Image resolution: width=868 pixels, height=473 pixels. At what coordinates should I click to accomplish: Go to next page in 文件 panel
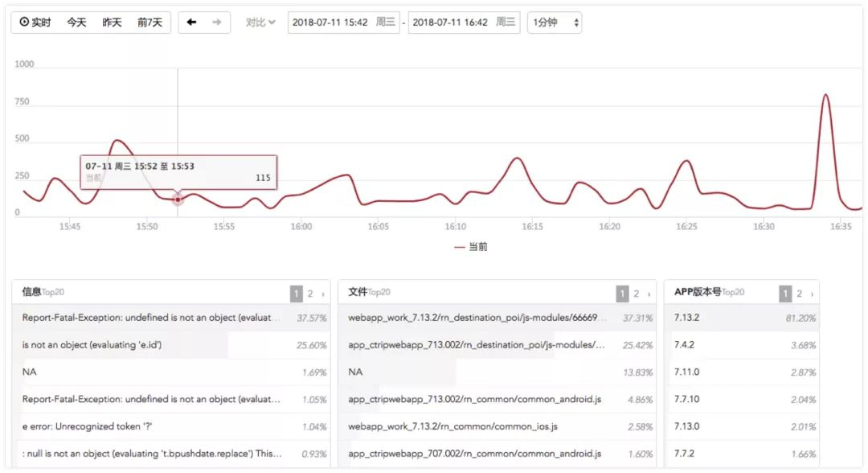pyautogui.click(x=649, y=294)
